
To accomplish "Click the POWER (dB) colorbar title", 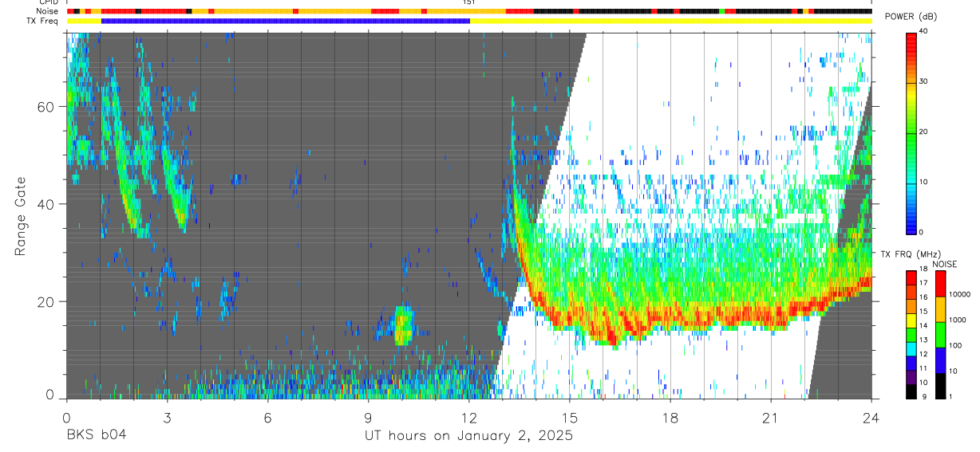I will point(911,17).
